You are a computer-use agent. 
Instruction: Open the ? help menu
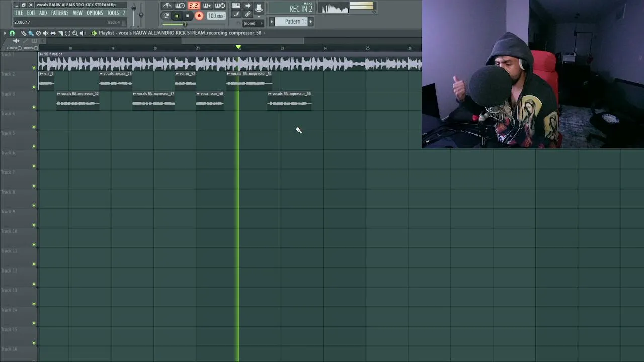pyautogui.click(x=124, y=13)
